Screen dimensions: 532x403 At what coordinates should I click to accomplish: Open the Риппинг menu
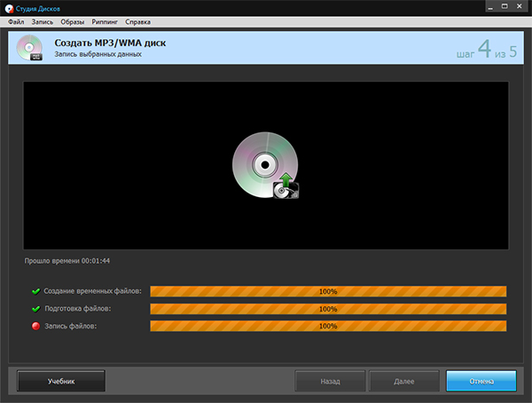pyautogui.click(x=106, y=20)
